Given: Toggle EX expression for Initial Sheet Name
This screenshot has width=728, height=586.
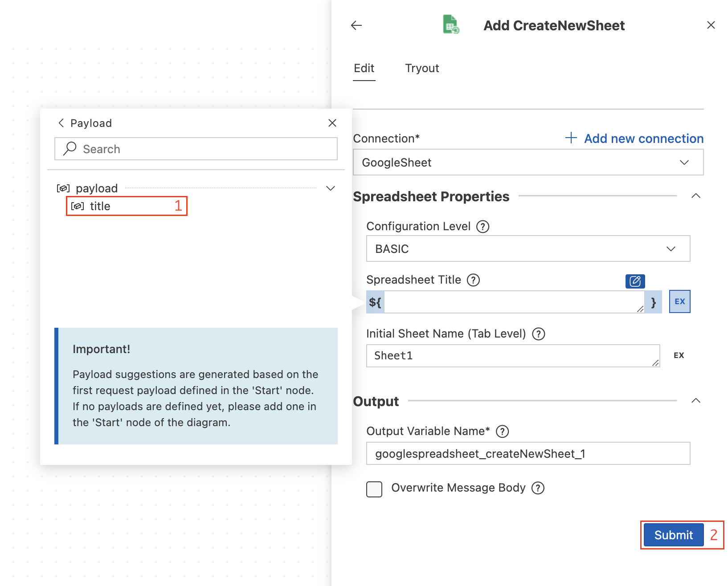Looking at the screenshot, I should [x=679, y=355].
